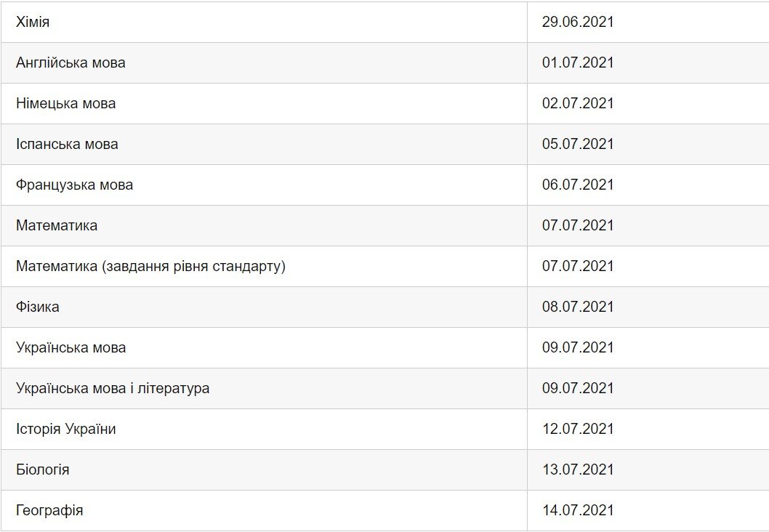Click the Біологія subject cell
769x532 pixels.
(43, 469)
